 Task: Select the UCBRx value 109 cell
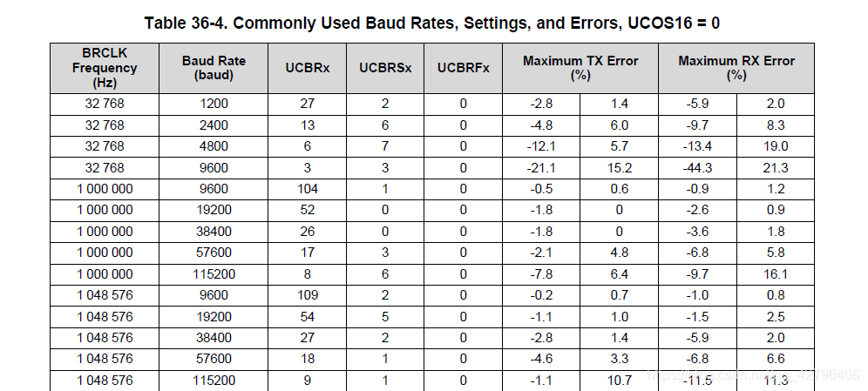click(308, 294)
